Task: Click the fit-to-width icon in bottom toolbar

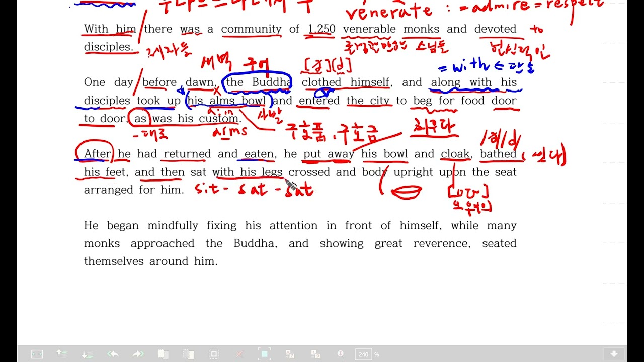Action: pyautogui.click(x=37, y=354)
